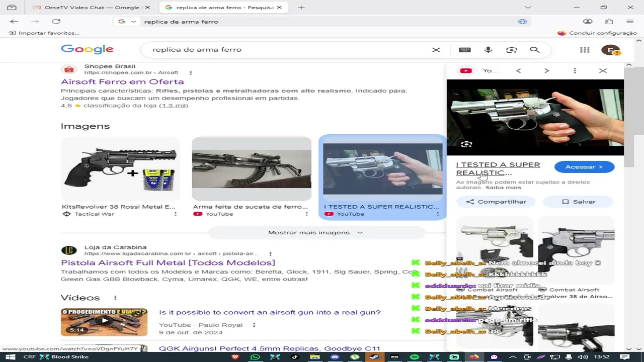Click Concluir configuração in the bookmarks bar
The image size is (644, 362).
pos(597,33)
